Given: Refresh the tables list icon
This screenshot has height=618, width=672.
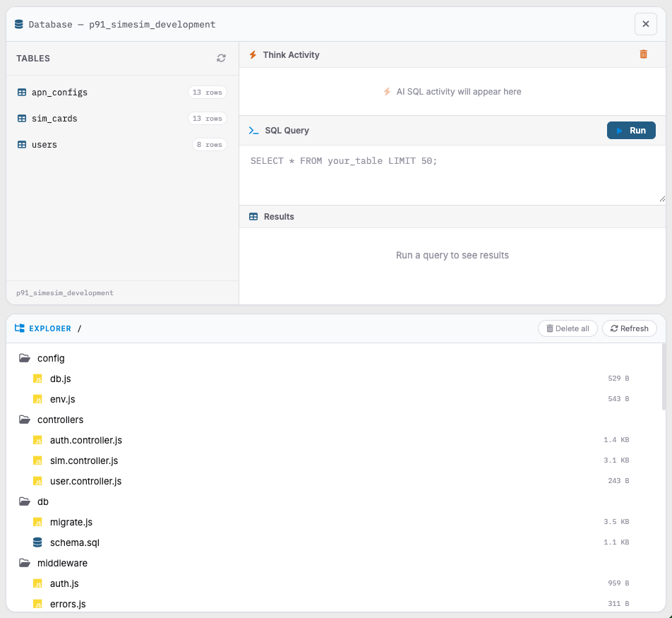Looking at the screenshot, I should (221, 59).
